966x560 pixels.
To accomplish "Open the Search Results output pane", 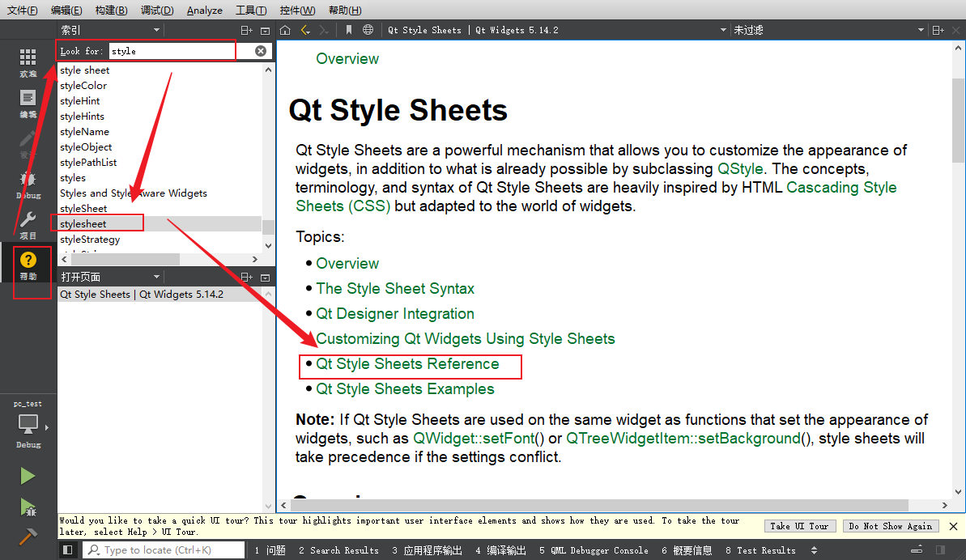I will pyautogui.click(x=338, y=550).
